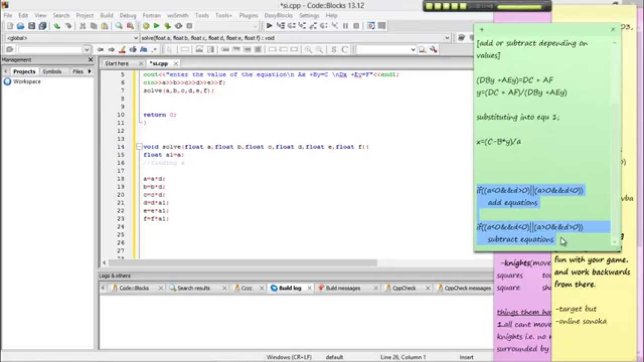The width and height of the screenshot is (644, 362).
Task: Select the Workspace tree item
Action: point(27,81)
